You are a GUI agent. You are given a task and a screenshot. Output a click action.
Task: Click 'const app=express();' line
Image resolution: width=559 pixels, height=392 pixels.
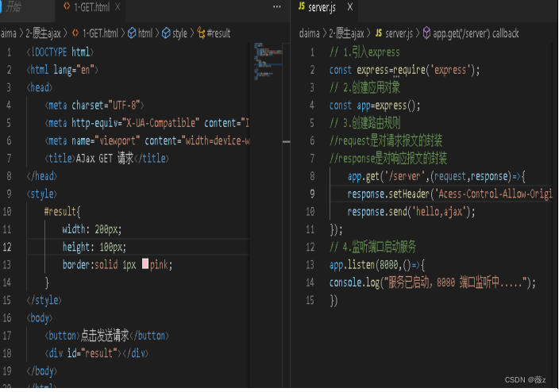coord(375,106)
